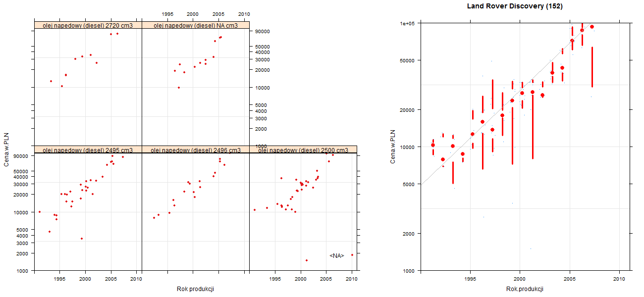
Task: Click '40000' tick right of the NA cm3 panel
Action: click(263, 52)
